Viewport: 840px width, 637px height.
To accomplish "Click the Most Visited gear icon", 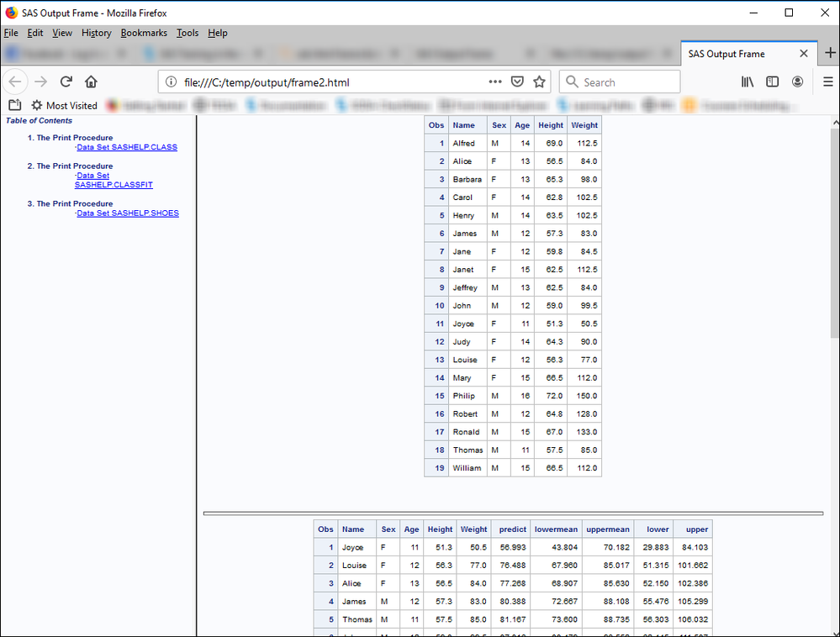I will tap(36, 105).
